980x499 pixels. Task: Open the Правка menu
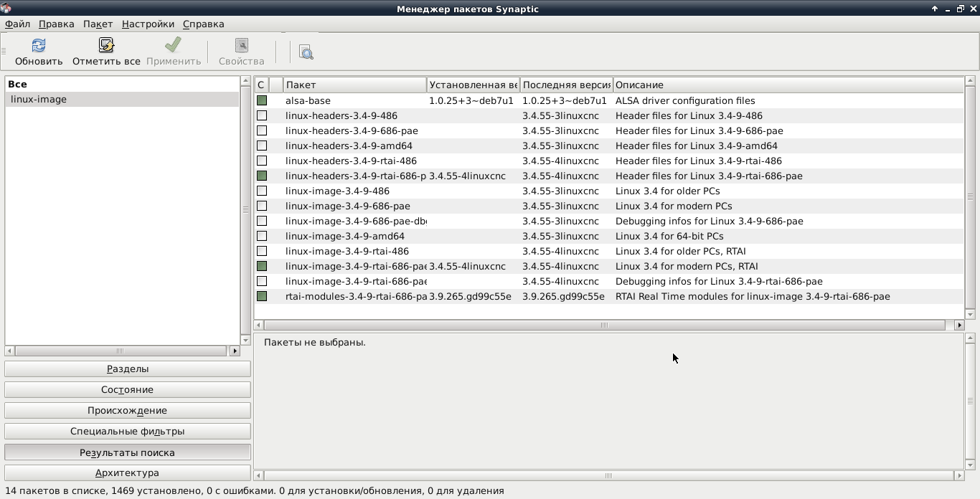click(57, 24)
